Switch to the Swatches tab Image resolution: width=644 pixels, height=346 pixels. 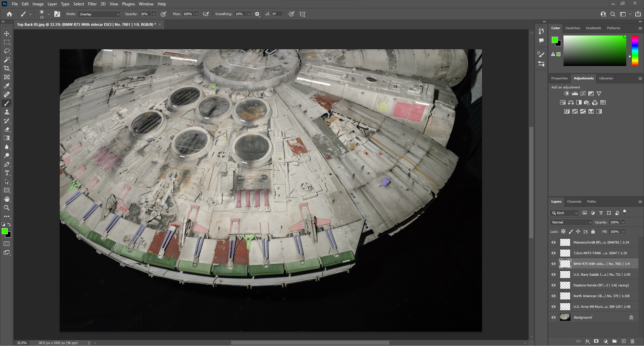(x=573, y=28)
